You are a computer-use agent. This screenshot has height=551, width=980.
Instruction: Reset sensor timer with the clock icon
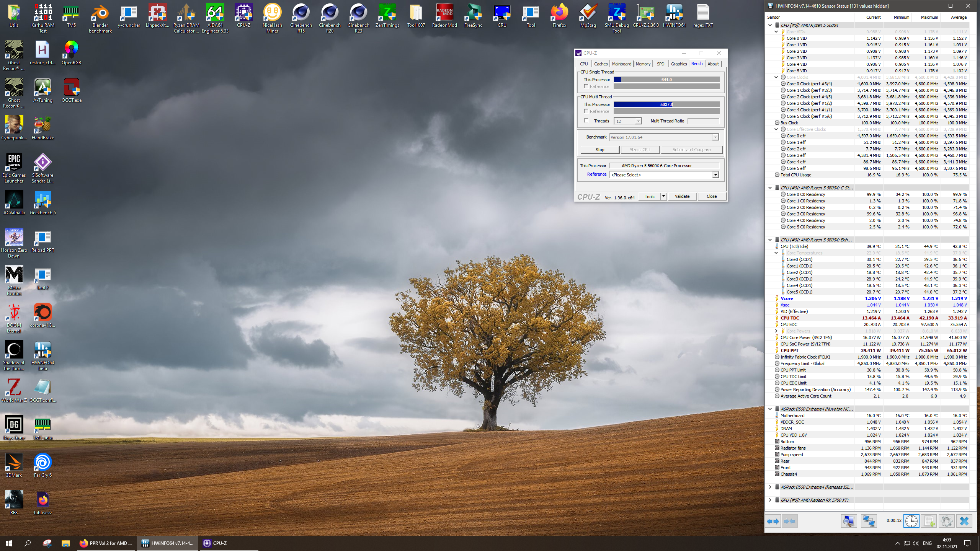[x=911, y=521]
